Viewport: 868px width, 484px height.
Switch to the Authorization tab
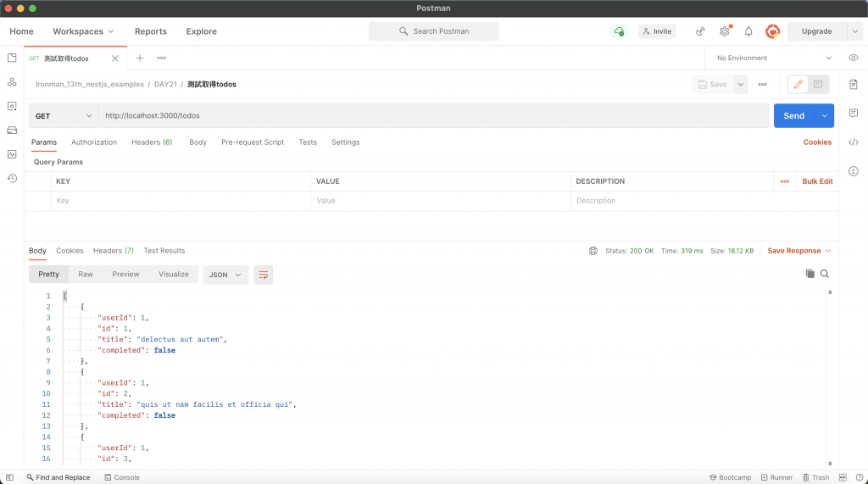(x=94, y=142)
